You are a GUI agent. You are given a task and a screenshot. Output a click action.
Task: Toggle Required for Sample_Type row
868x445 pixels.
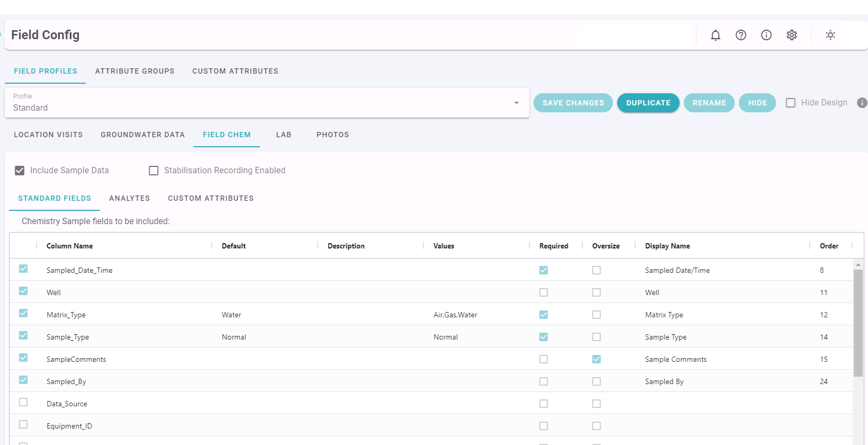click(544, 337)
